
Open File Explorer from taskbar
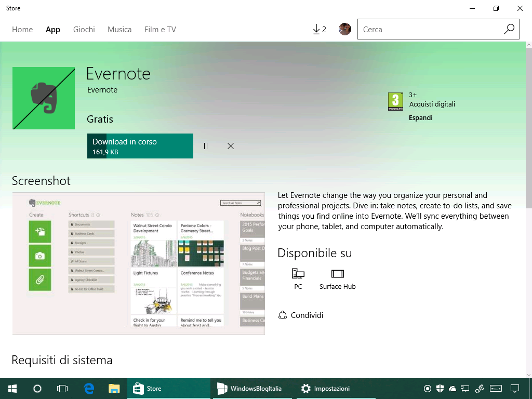click(114, 389)
